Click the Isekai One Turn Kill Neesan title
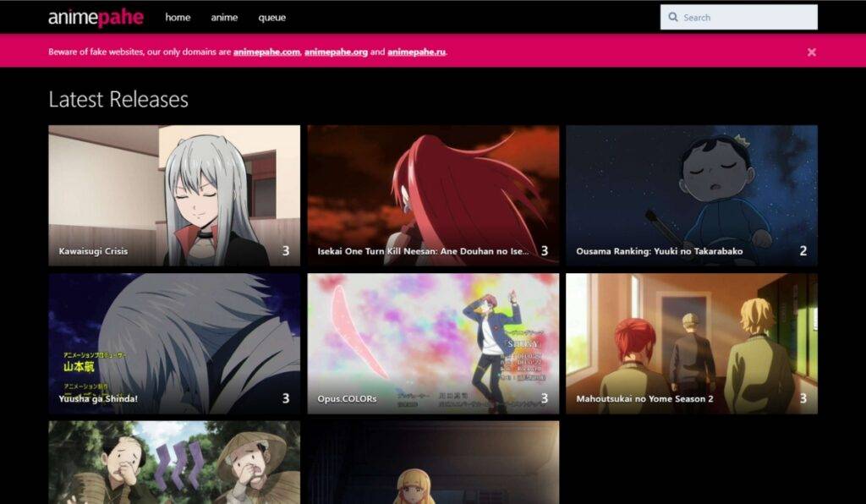866x504 pixels. tap(423, 251)
